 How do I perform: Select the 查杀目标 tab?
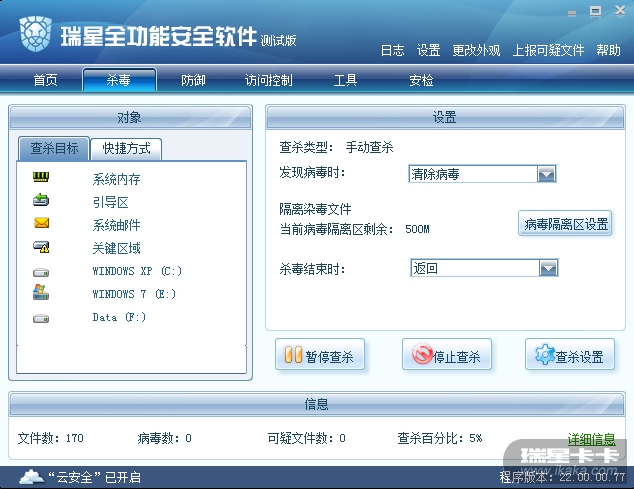(54, 148)
